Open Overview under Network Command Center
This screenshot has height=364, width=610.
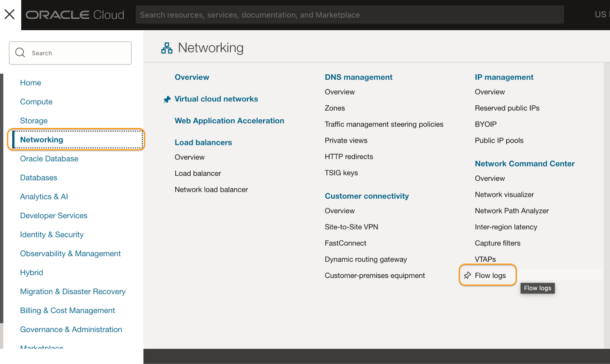490,178
